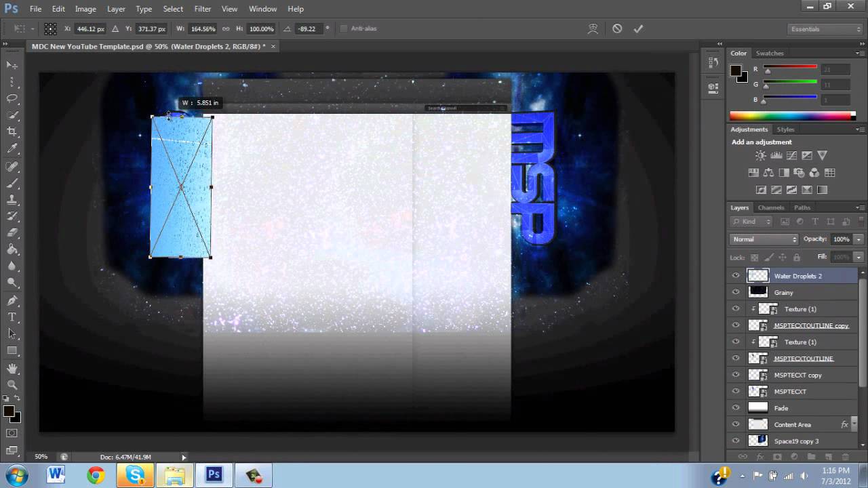The width and height of the screenshot is (868, 488).
Task: Hide the MSPTECXT copy layer
Action: point(736,375)
